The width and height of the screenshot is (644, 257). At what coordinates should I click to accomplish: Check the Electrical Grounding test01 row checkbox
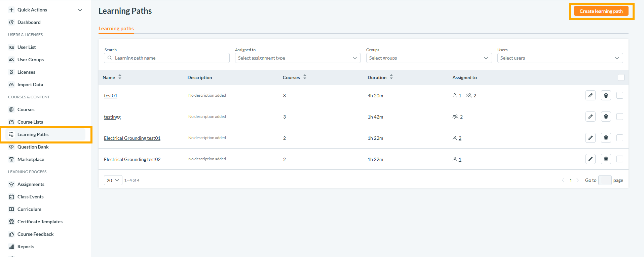pyautogui.click(x=620, y=138)
